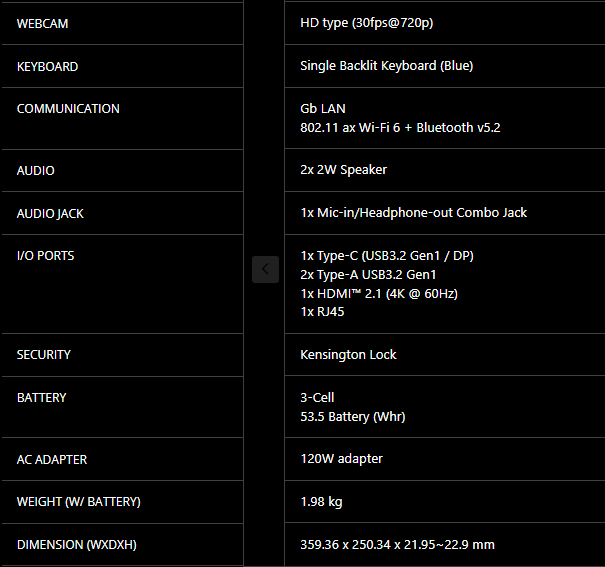Select the I/O PORTS label
Image resolution: width=605 pixels, height=567 pixels.
tap(46, 256)
